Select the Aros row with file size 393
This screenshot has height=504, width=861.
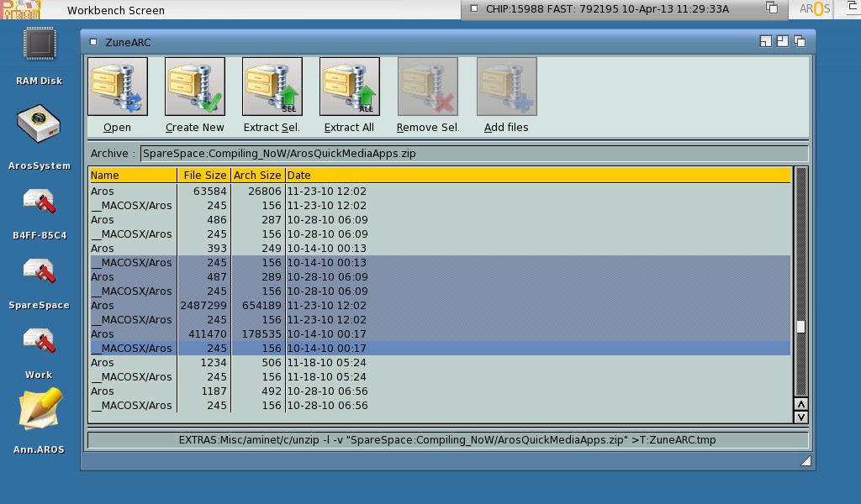[440, 249]
